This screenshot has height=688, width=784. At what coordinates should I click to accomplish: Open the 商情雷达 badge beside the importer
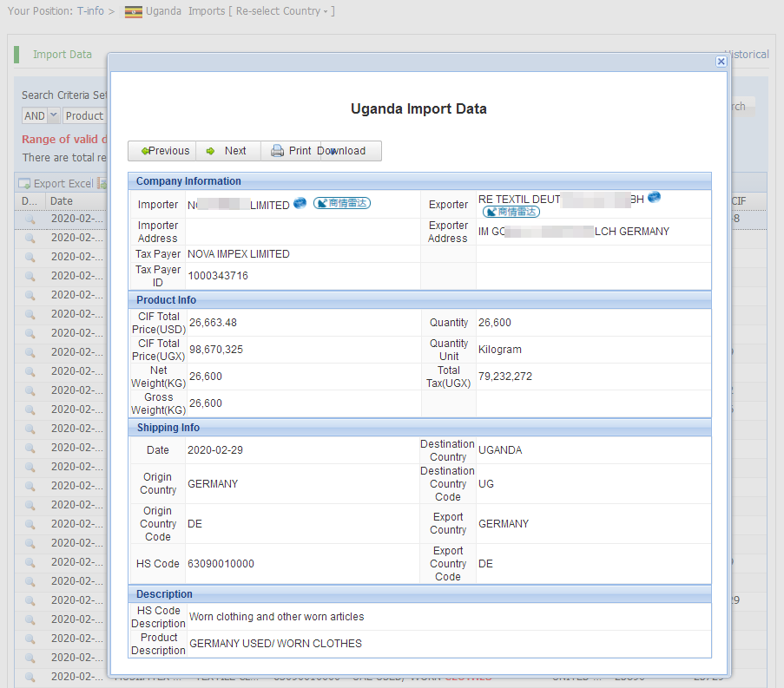(x=341, y=204)
